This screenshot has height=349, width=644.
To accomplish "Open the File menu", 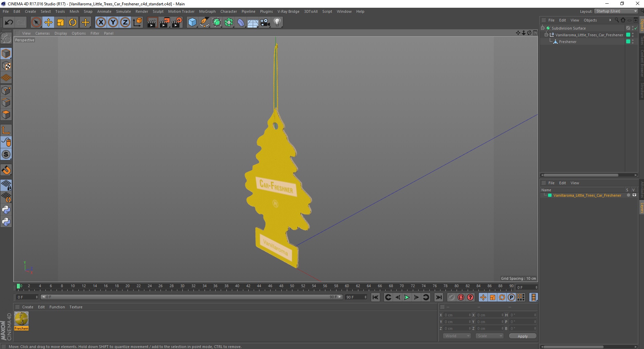I will coord(6,11).
